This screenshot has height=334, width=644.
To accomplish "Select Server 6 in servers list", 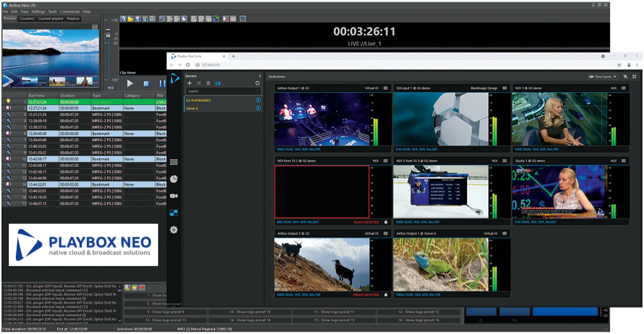I will pyautogui.click(x=222, y=108).
